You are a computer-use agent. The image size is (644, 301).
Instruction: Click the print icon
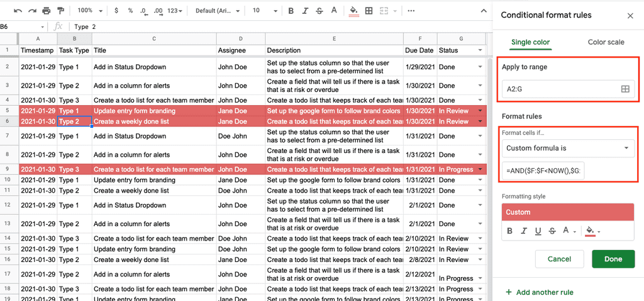pos(47,11)
